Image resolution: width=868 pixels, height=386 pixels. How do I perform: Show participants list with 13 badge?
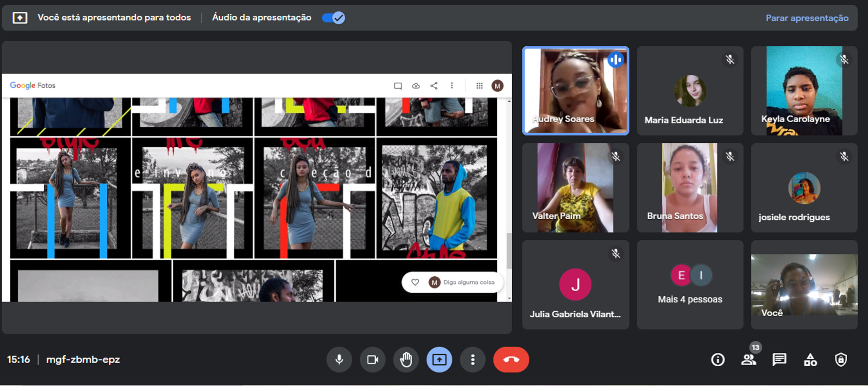tap(748, 360)
